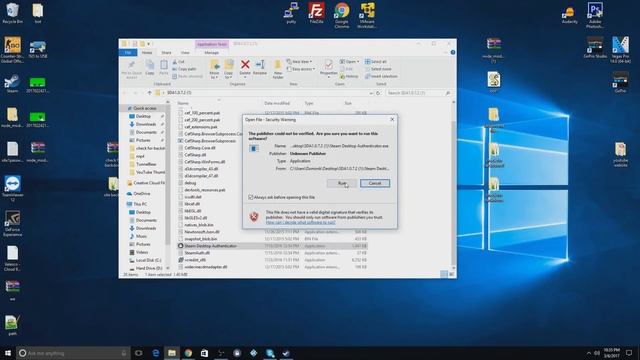The height and width of the screenshot is (360, 640).
Task: Open the address bar history dropdown arrow
Action: [x=371, y=93]
